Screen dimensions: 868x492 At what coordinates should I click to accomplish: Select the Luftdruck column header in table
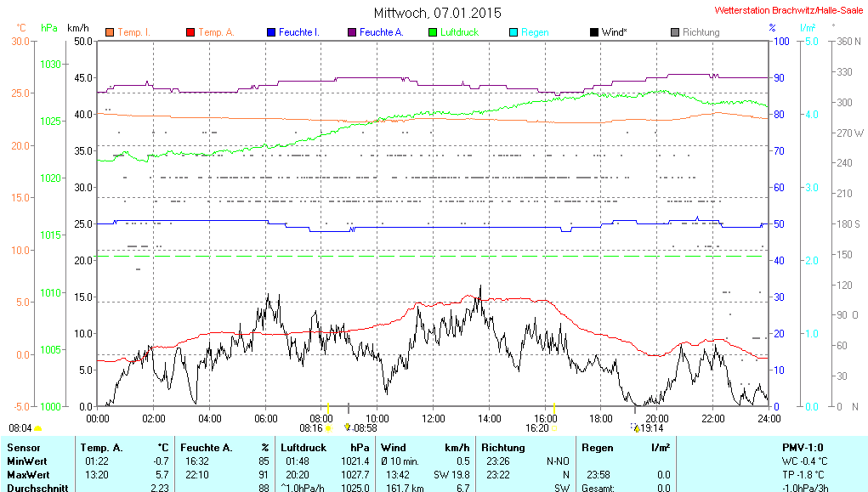tap(302, 447)
